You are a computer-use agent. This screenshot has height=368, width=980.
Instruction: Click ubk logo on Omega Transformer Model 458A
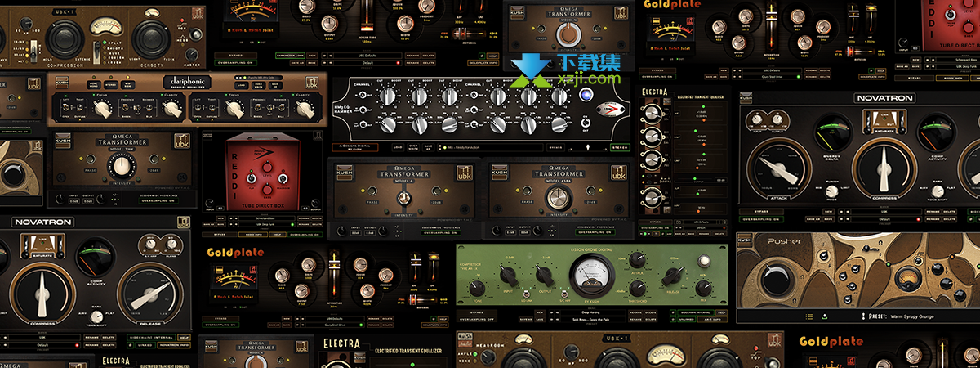pos(619,173)
